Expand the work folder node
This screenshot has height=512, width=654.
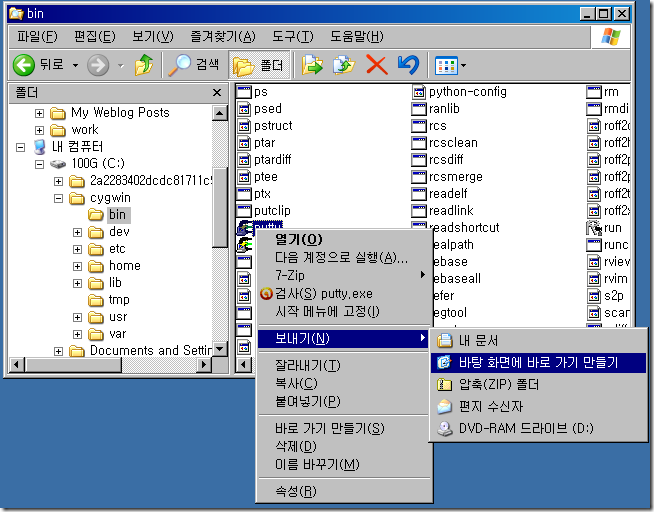tap(39, 131)
